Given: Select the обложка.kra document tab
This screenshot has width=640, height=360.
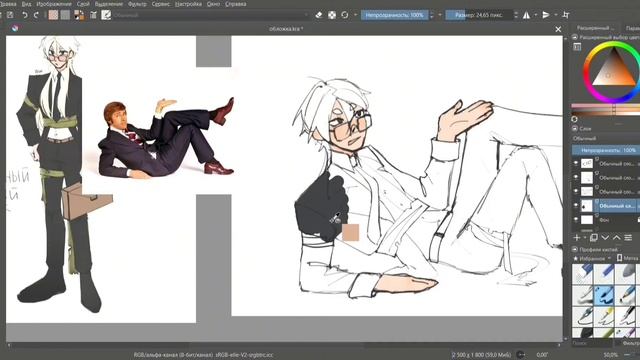Looking at the screenshot, I should pos(286,29).
